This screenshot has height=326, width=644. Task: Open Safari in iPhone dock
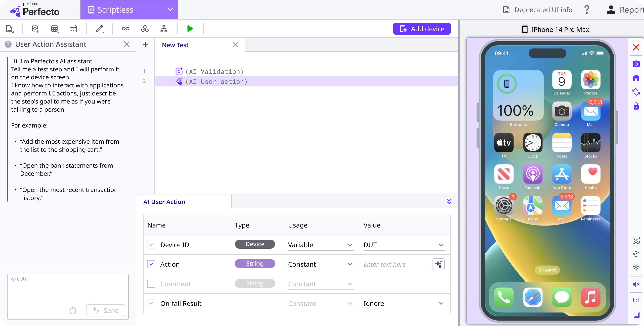pyautogui.click(x=533, y=297)
